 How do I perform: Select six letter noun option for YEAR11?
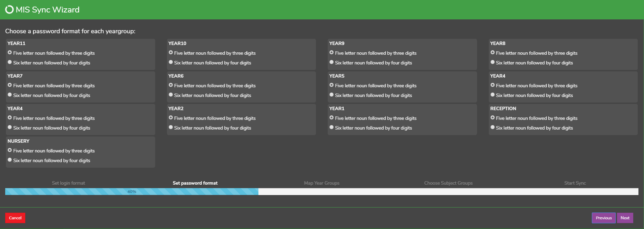[x=10, y=62]
